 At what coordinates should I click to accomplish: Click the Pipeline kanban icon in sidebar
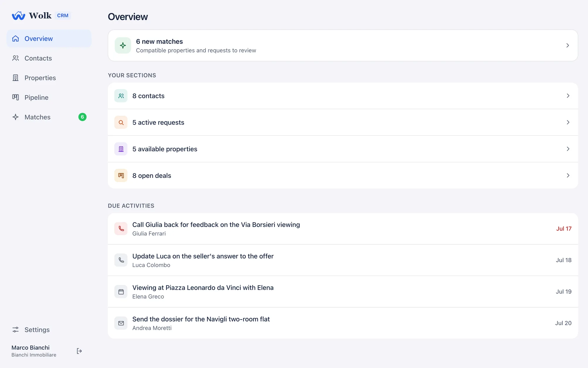(x=16, y=97)
